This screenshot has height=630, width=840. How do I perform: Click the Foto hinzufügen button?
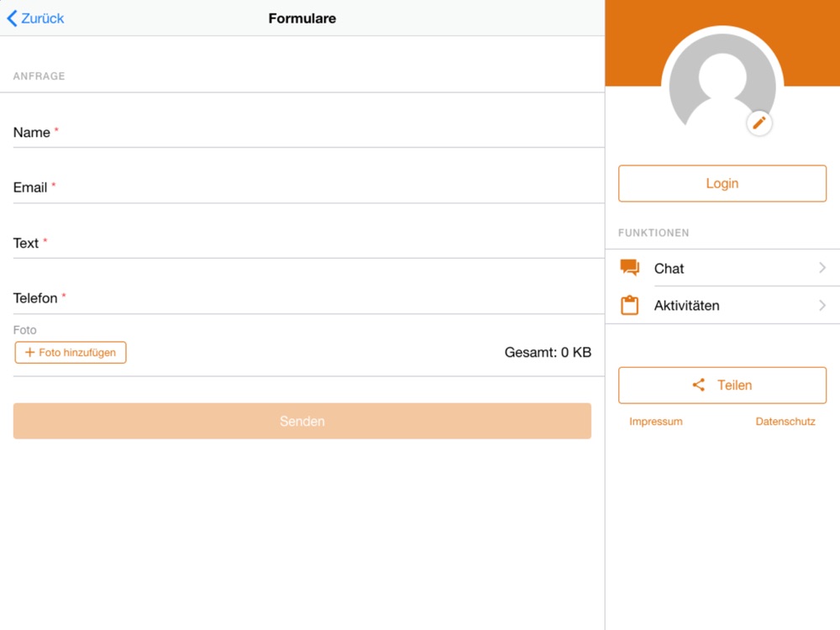(x=71, y=353)
